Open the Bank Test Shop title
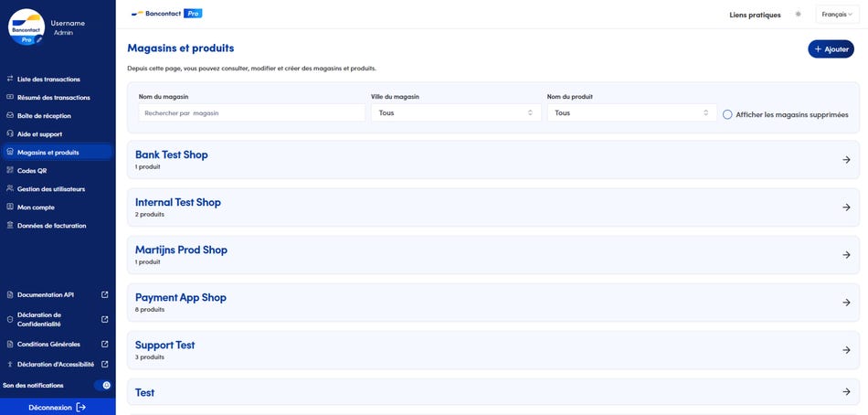This screenshot has height=415, width=868. click(x=171, y=154)
